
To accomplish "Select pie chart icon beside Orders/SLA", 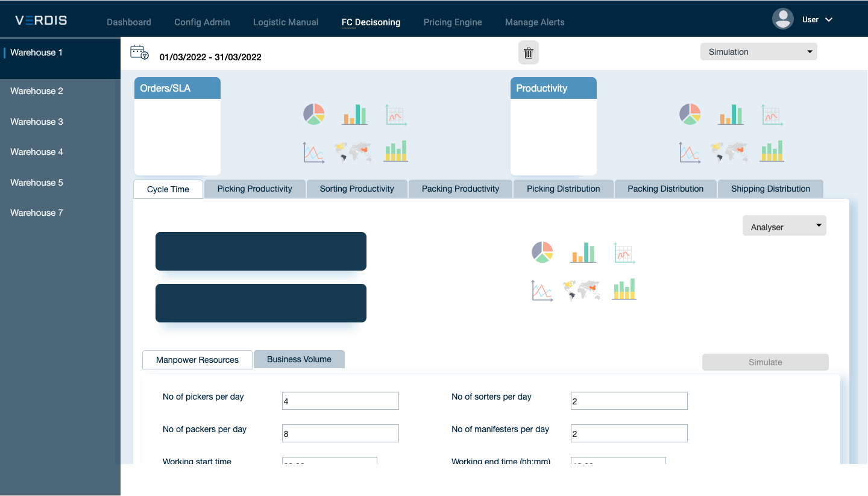I will coord(313,114).
